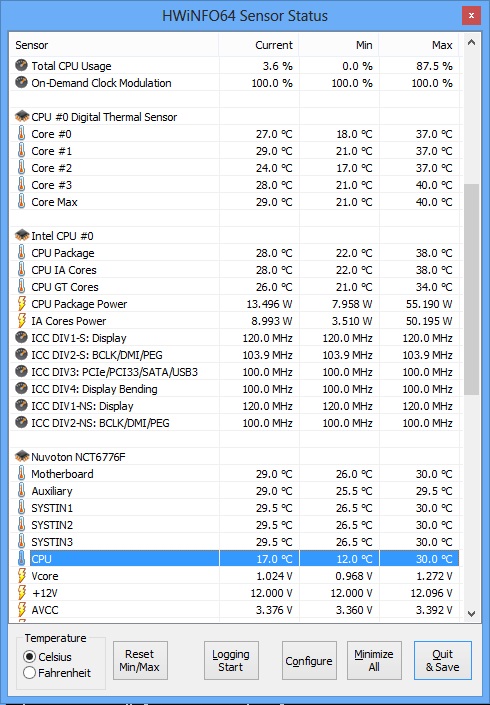Click the 3.510 W min IA Cores Power value
Viewport: 490px width, 705px height.
click(352, 321)
